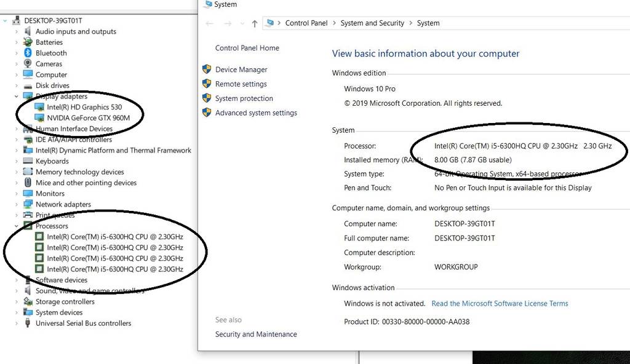Select the Mice and other pointing devices category

pos(86,183)
